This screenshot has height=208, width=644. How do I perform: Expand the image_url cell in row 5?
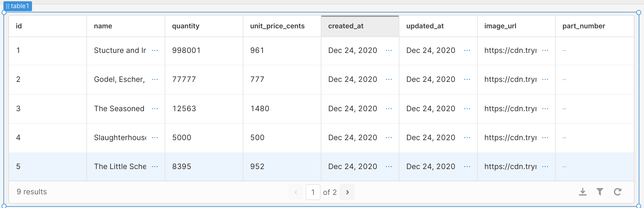[x=545, y=167]
